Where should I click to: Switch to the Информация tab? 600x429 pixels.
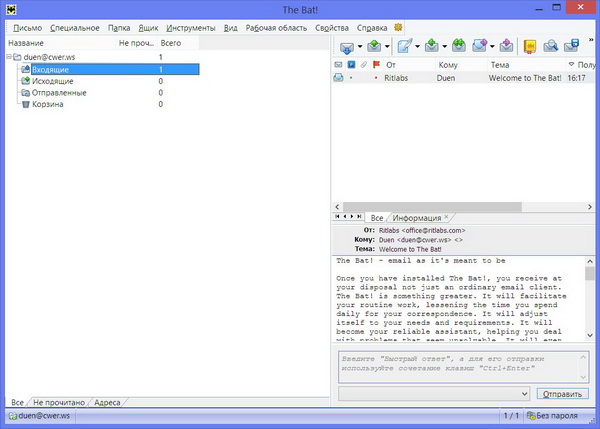point(416,217)
